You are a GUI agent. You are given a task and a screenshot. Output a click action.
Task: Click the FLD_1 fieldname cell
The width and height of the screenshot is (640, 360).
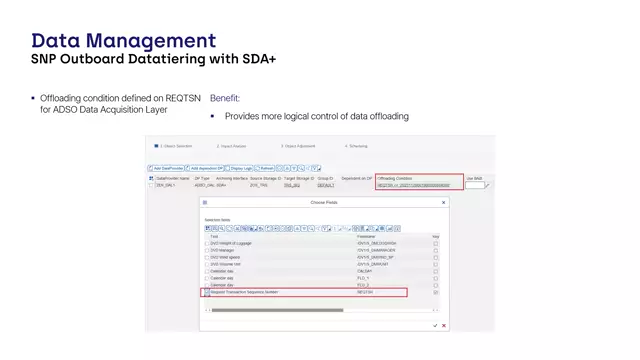point(363,278)
